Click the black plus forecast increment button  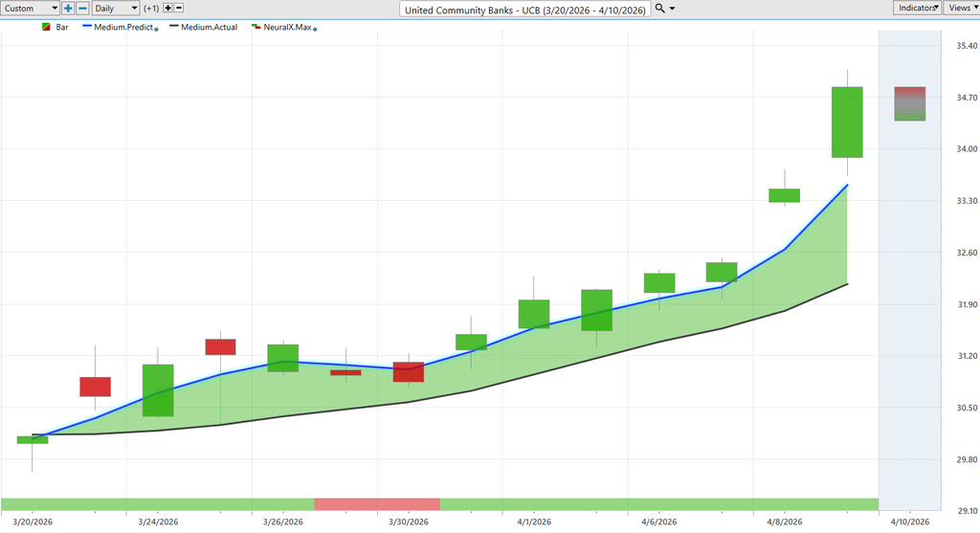[x=167, y=8]
